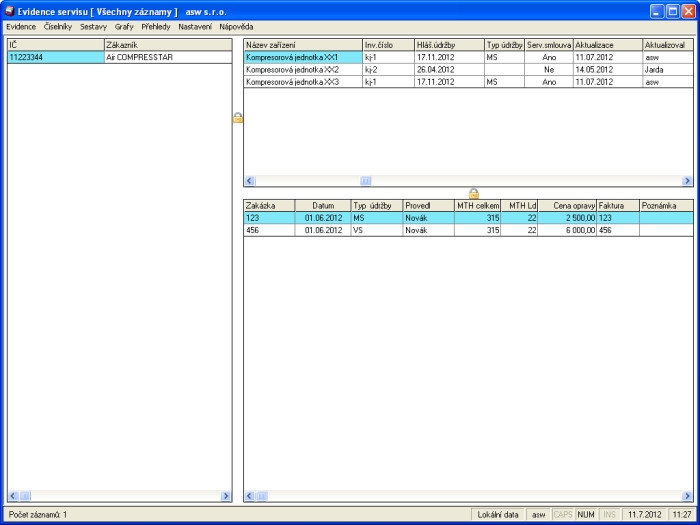Open the Přehledy menu

(156, 27)
